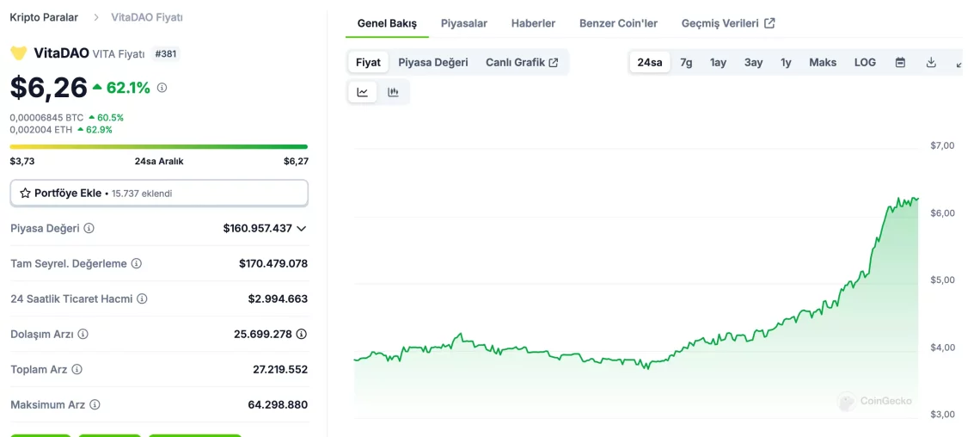Open info icon next to 62.1% change

(162, 88)
